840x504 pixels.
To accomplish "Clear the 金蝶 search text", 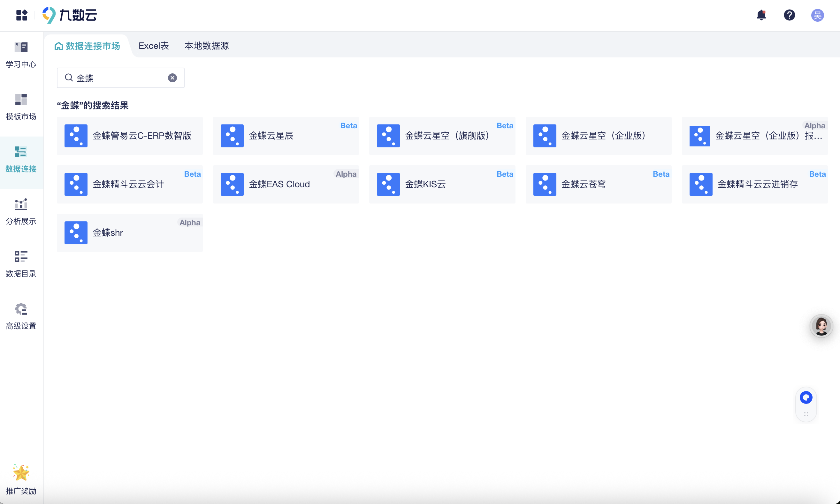I will tap(173, 78).
